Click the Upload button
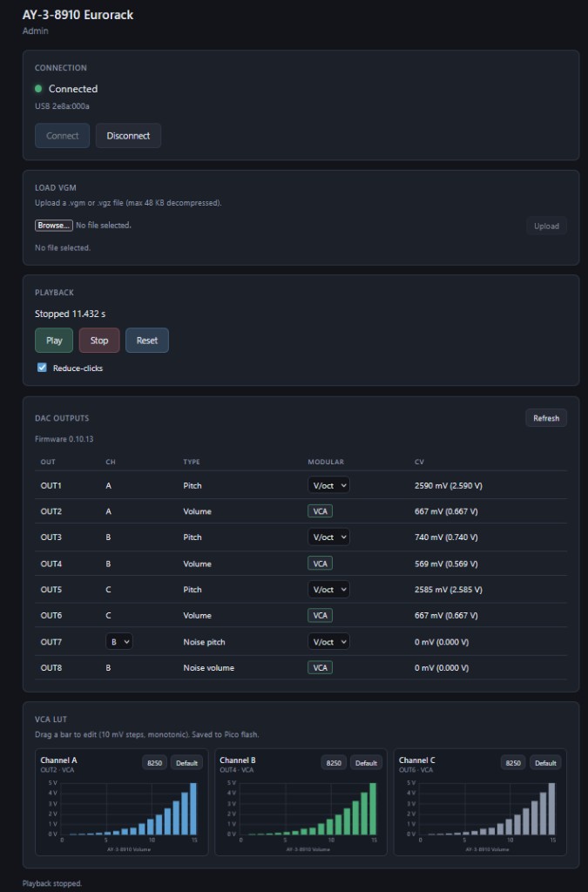The width and height of the screenshot is (588, 892). pos(546,226)
